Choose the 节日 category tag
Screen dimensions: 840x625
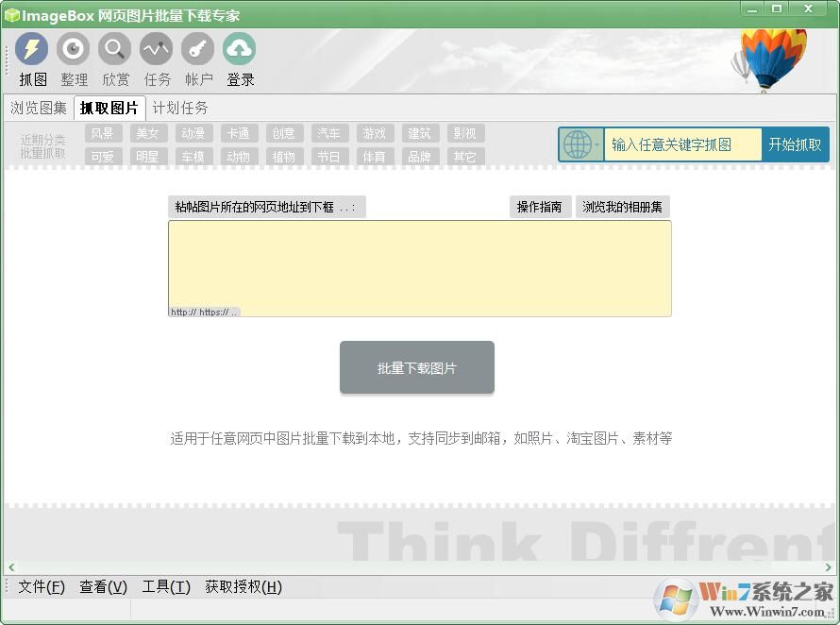328,157
